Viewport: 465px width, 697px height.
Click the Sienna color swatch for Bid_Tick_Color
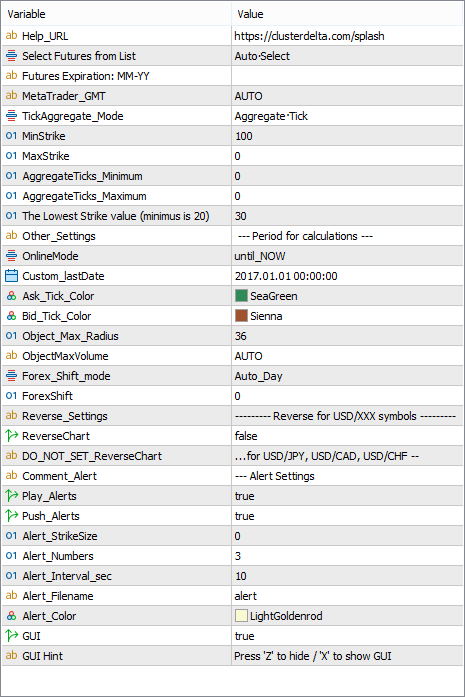click(241, 316)
